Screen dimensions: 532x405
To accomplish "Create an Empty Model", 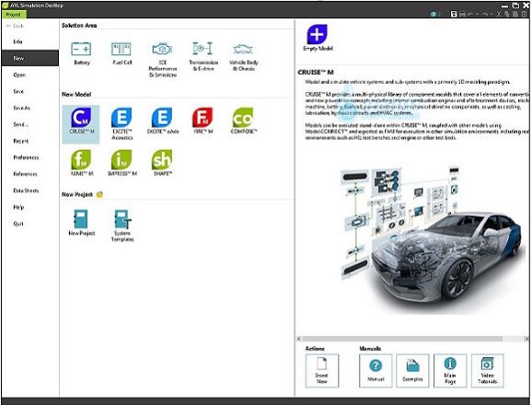I will coord(318,38).
